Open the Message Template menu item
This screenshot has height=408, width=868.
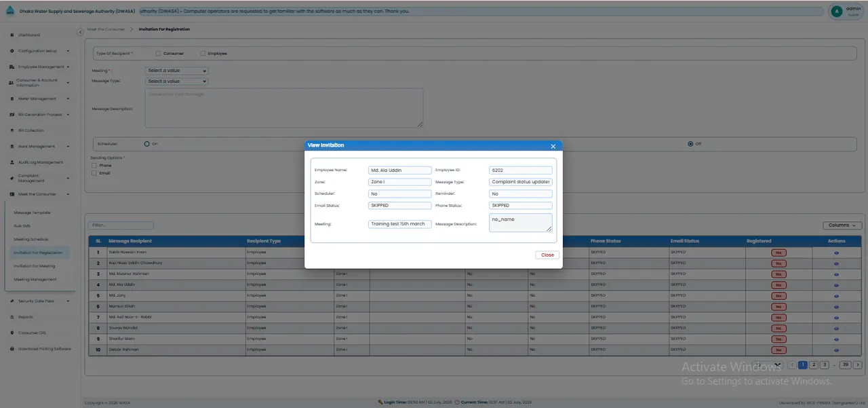33,212
